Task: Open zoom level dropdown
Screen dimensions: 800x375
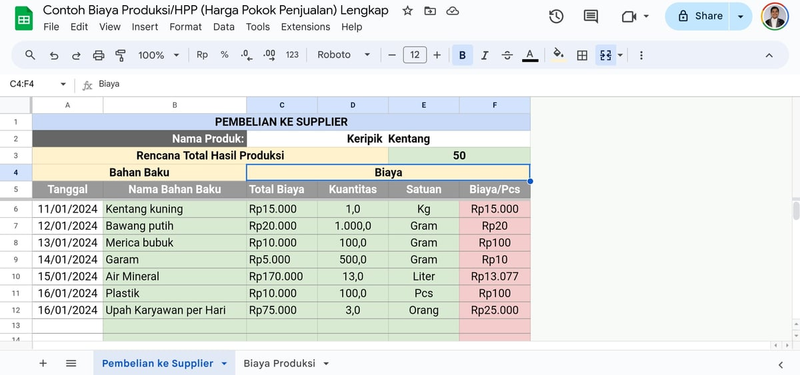Action: point(159,55)
